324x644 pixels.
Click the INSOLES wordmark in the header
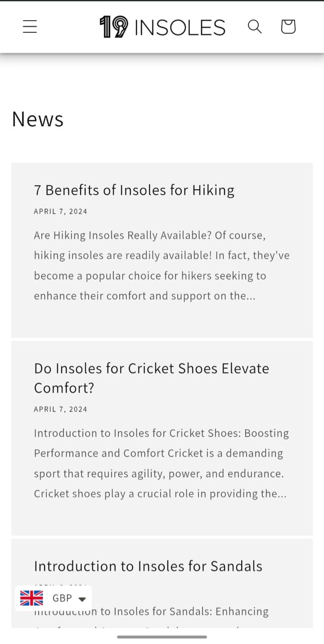pos(180,27)
